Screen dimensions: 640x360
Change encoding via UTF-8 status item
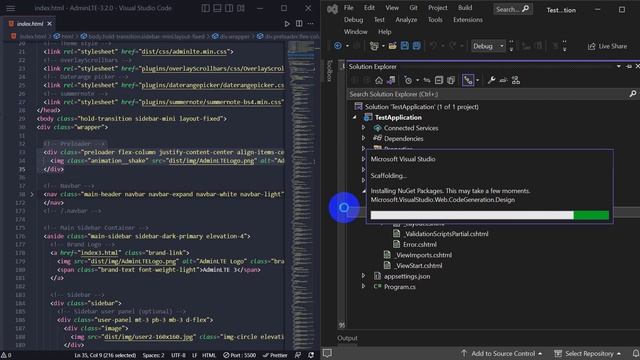point(178,355)
